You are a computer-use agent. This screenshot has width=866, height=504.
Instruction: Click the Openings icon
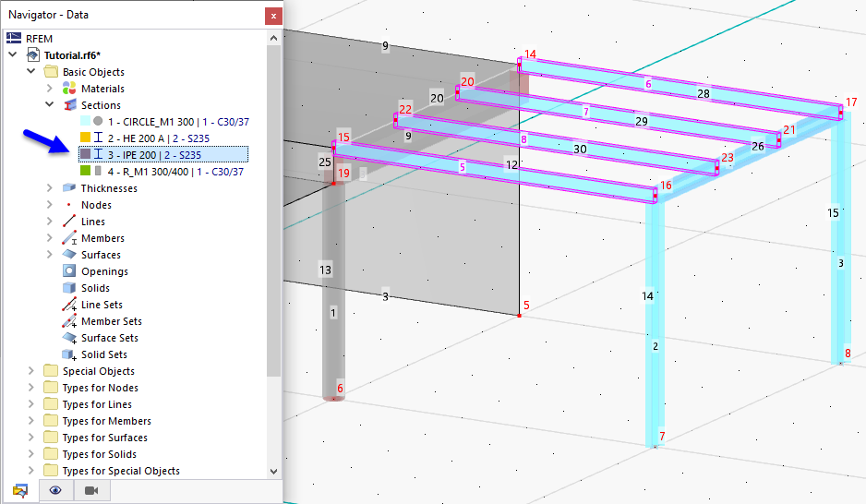point(69,270)
